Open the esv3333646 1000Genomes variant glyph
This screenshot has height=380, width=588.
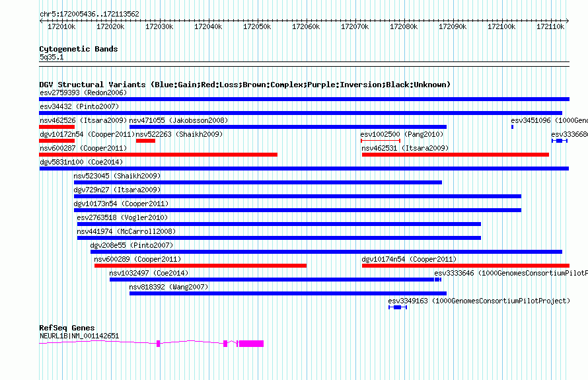pos(437,280)
